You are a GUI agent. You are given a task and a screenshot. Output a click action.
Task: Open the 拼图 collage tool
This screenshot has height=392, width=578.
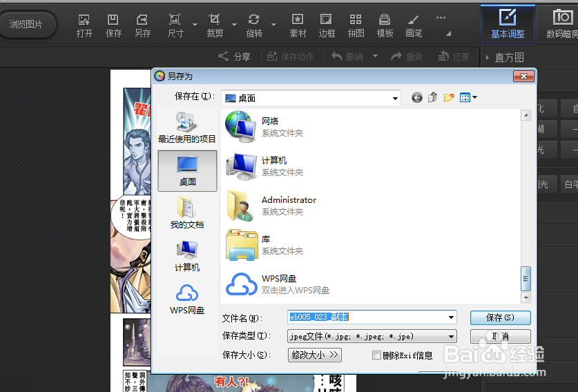(x=356, y=26)
